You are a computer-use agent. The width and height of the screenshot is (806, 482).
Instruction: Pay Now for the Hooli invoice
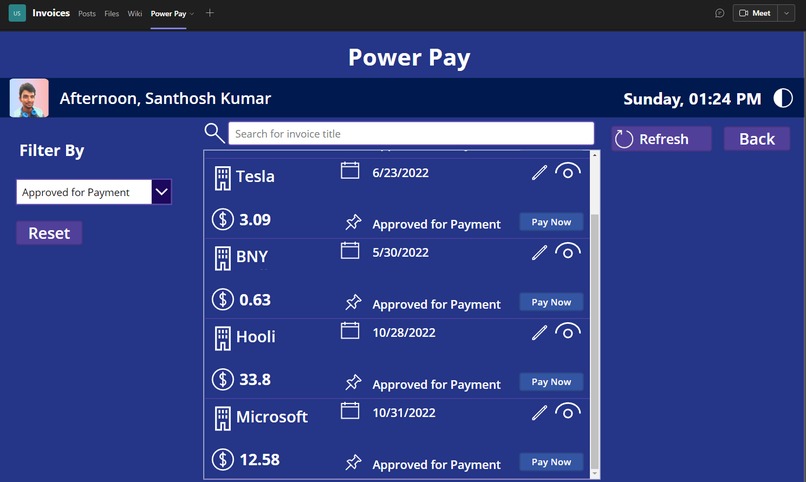coord(551,382)
